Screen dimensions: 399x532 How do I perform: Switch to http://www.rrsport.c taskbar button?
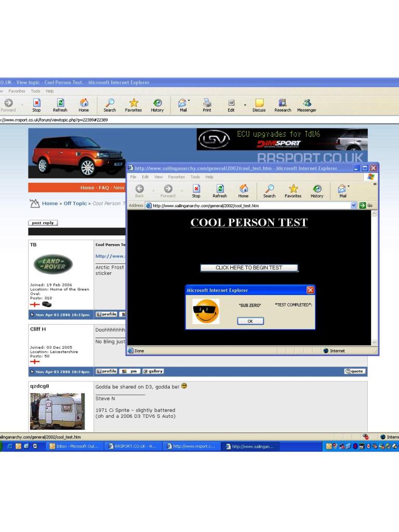[x=191, y=446]
